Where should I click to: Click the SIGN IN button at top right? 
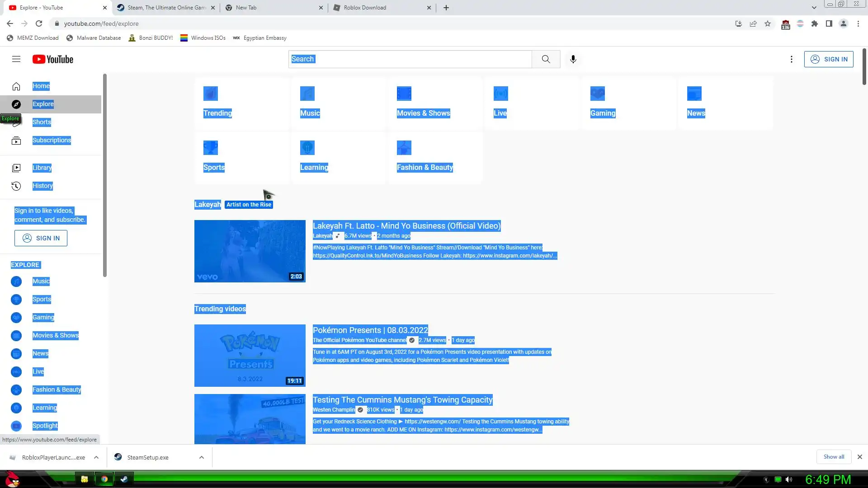pyautogui.click(x=828, y=59)
